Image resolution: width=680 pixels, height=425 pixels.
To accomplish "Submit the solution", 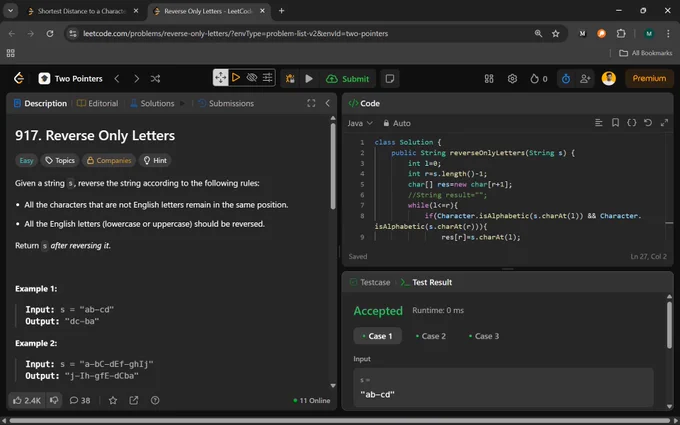I will coord(348,78).
